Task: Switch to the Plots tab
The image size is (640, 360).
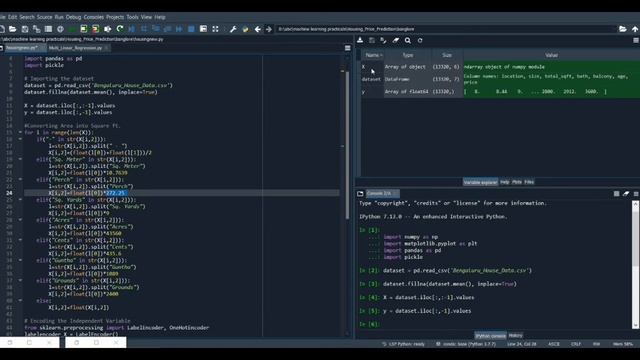Action: [517, 182]
